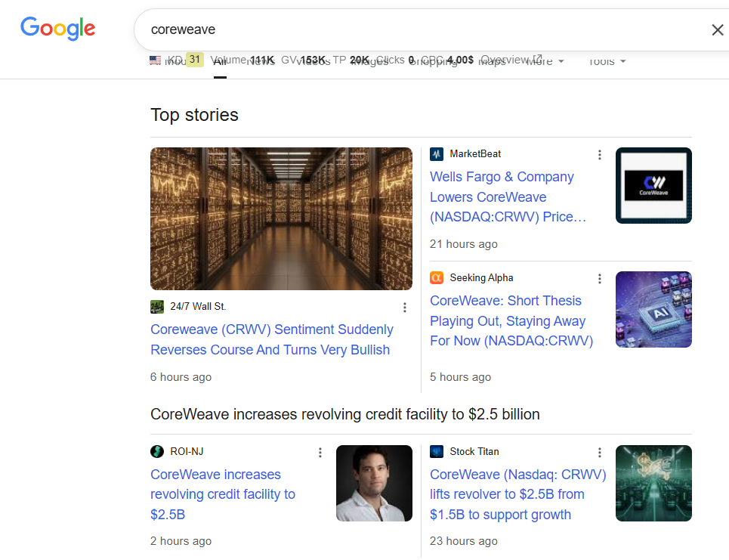Click the MarketBeat favicon icon
Screen dimensions: 729x560
click(437, 154)
